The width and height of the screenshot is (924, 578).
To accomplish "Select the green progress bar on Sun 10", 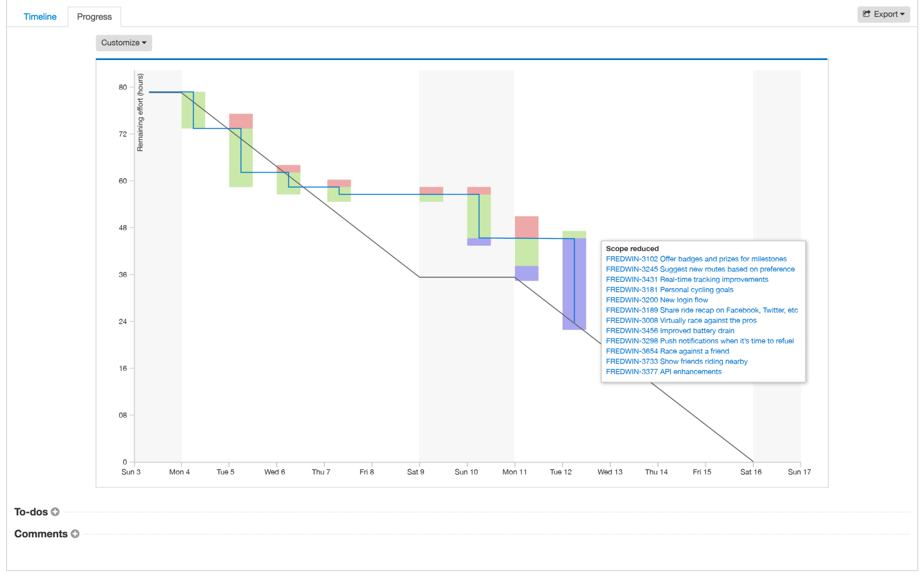I will coord(479,216).
